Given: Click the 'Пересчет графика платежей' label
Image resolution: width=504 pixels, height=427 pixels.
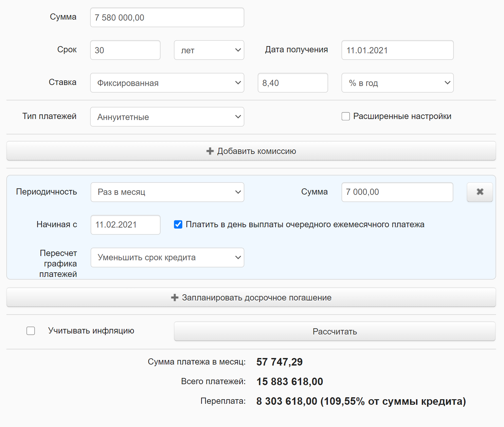Looking at the screenshot, I should coord(58,264).
